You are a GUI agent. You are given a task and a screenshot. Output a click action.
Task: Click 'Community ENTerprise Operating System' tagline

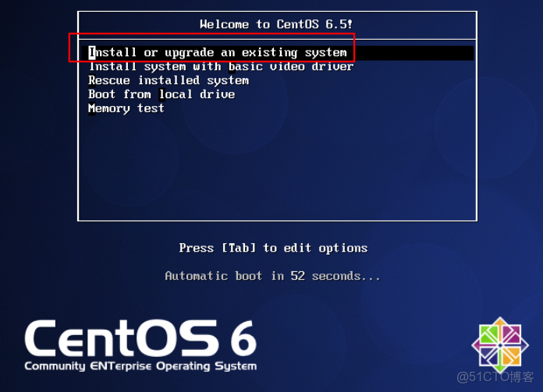[140, 366]
